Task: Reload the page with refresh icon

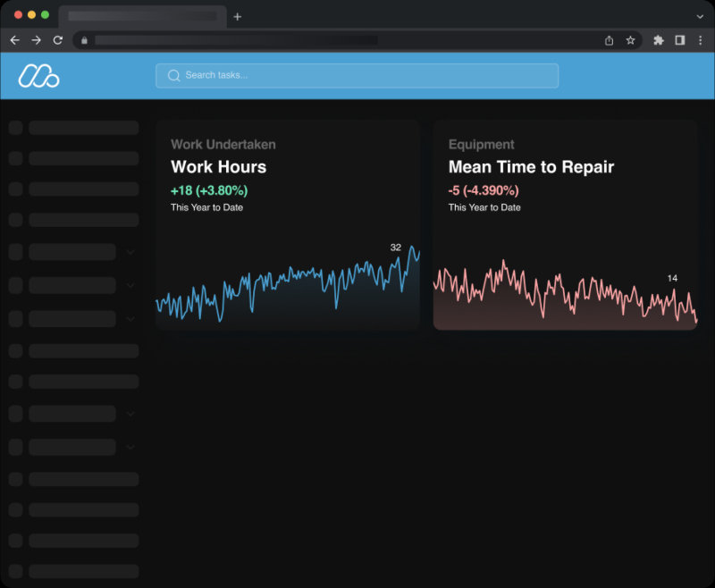Action: 58,40
